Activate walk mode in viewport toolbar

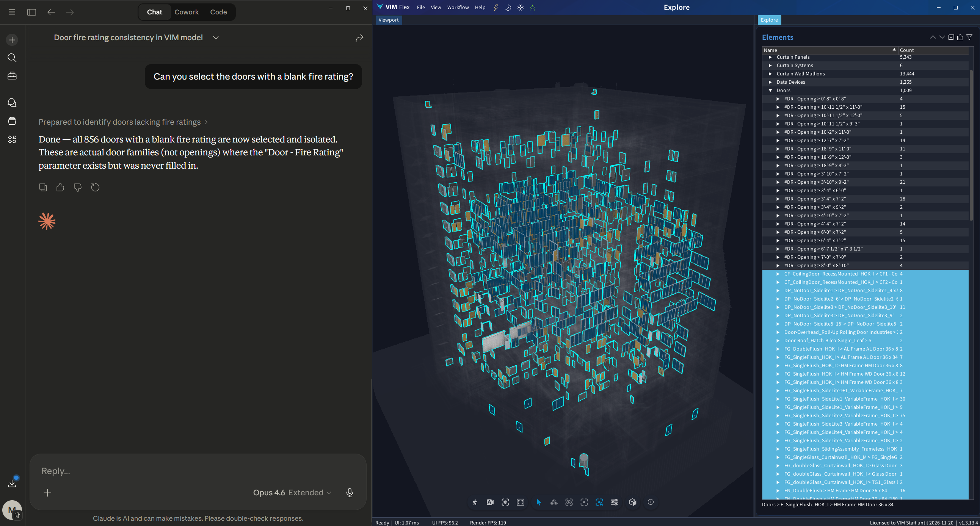pyautogui.click(x=475, y=503)
